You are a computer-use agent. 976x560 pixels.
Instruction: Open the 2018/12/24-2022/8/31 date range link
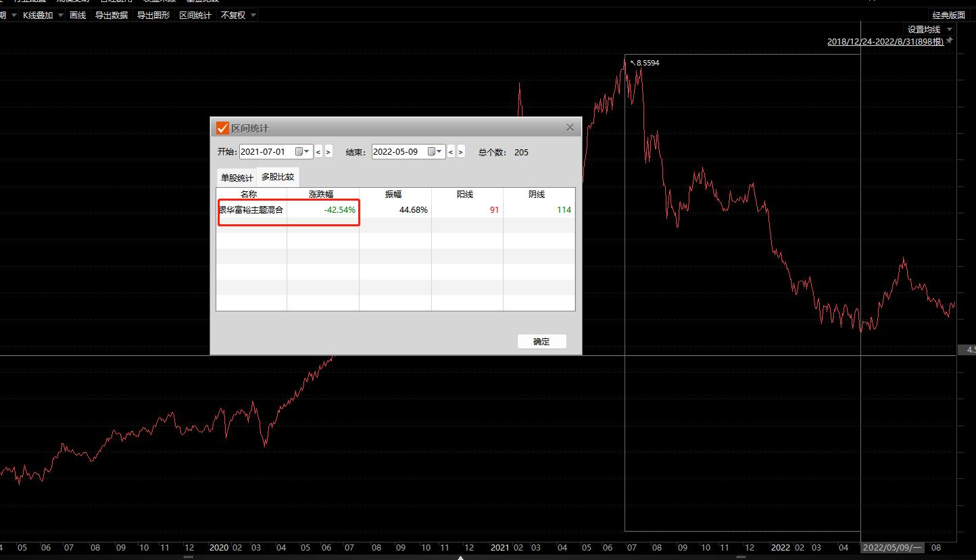pos(885,42)
